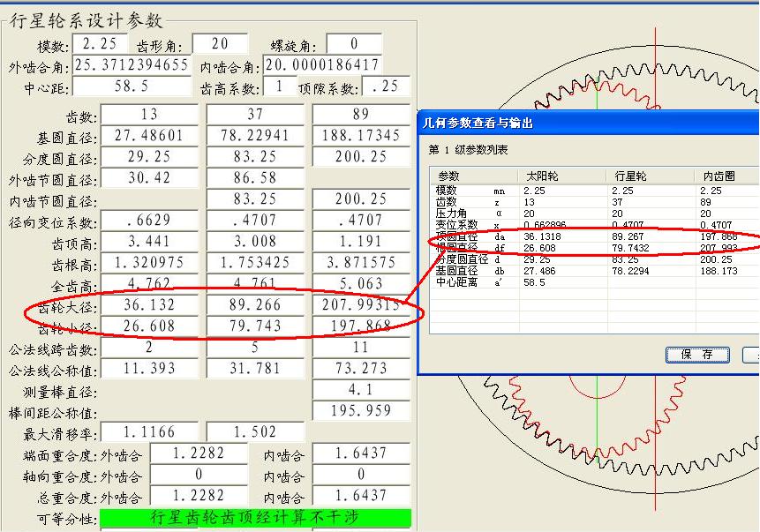760x532 pixels.
Task: Select 齿顶高 field showing 3.441
Action: [x=149, y=241]
